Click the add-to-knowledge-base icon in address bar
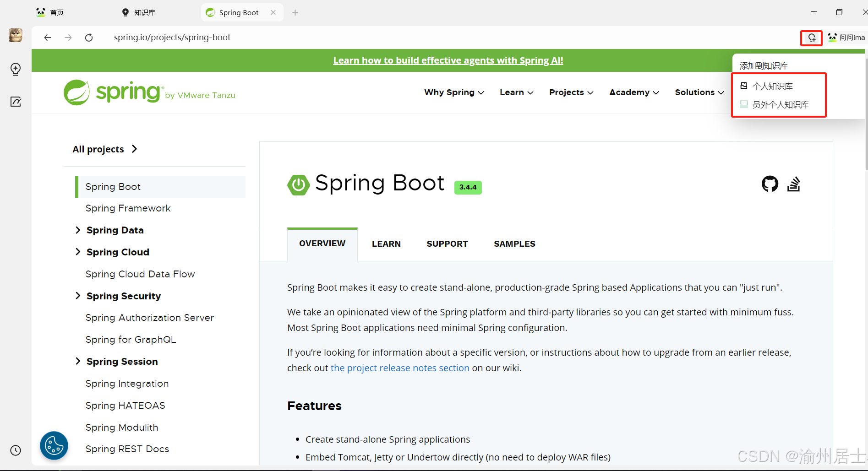The width and height of the screenshot is (868, 471). (811, 38)
